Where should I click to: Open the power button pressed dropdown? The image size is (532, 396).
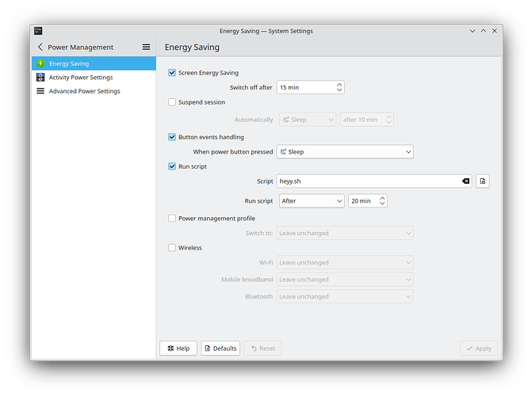pos(345,151)
